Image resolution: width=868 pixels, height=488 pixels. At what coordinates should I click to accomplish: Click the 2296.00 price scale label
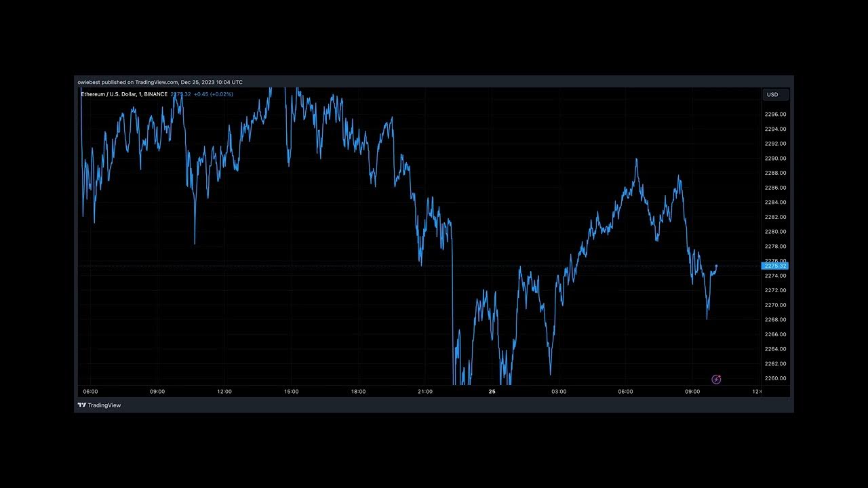(775, 115)
